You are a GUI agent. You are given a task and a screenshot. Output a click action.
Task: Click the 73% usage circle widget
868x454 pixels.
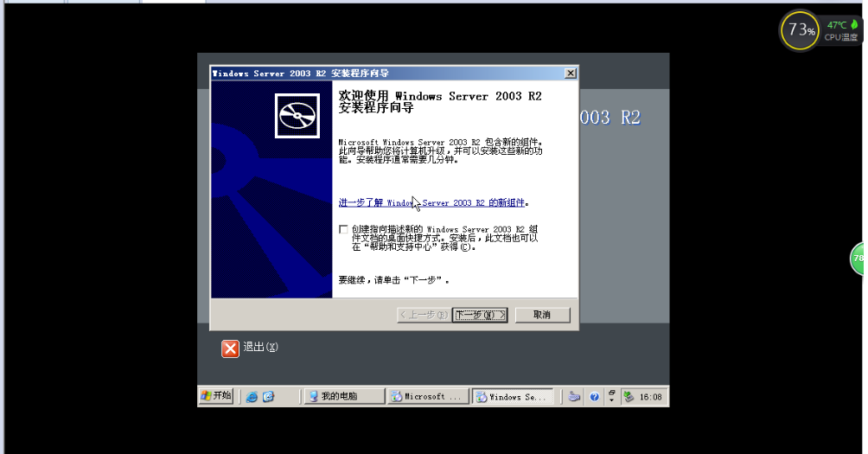[800, 30]
